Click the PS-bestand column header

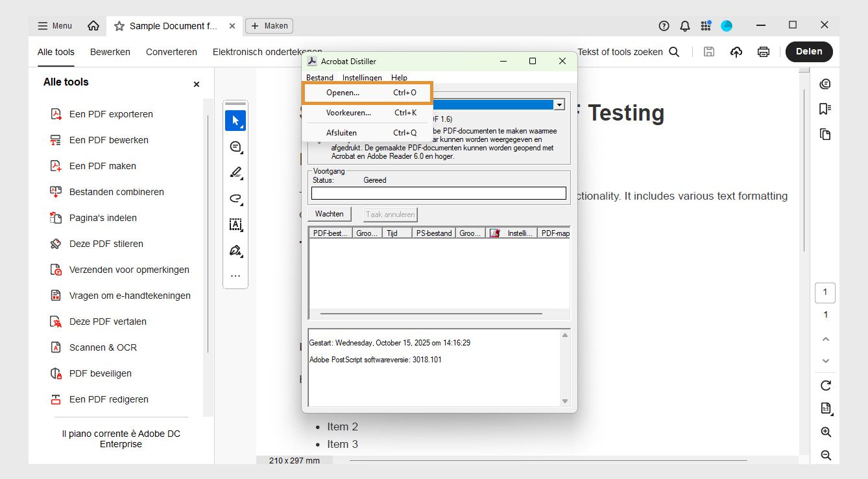(434, 233)
